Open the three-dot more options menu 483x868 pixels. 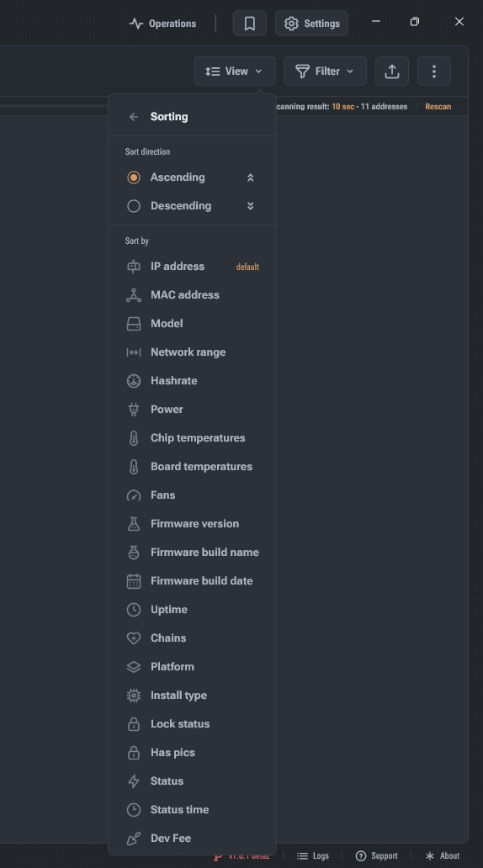point(434,71)
